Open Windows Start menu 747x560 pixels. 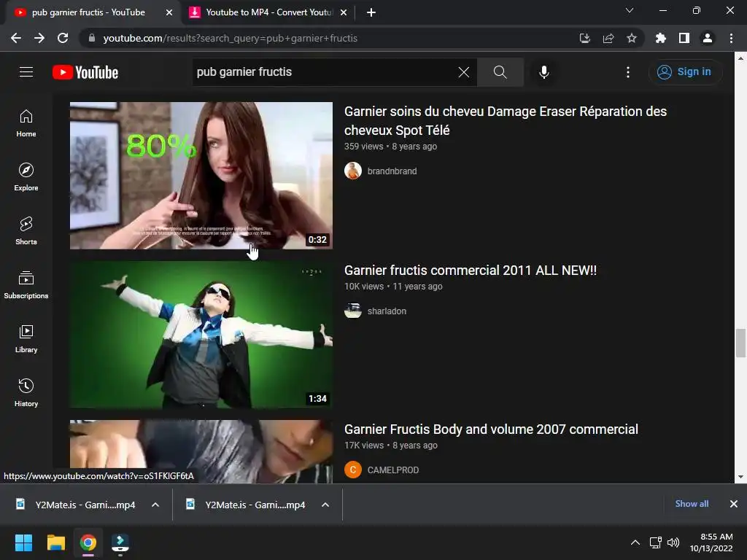(x=23, y=542)
